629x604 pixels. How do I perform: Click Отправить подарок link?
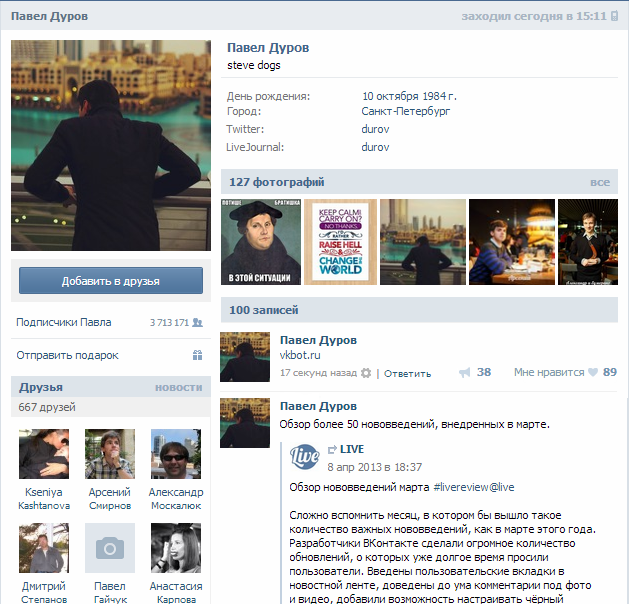[67, 355]
